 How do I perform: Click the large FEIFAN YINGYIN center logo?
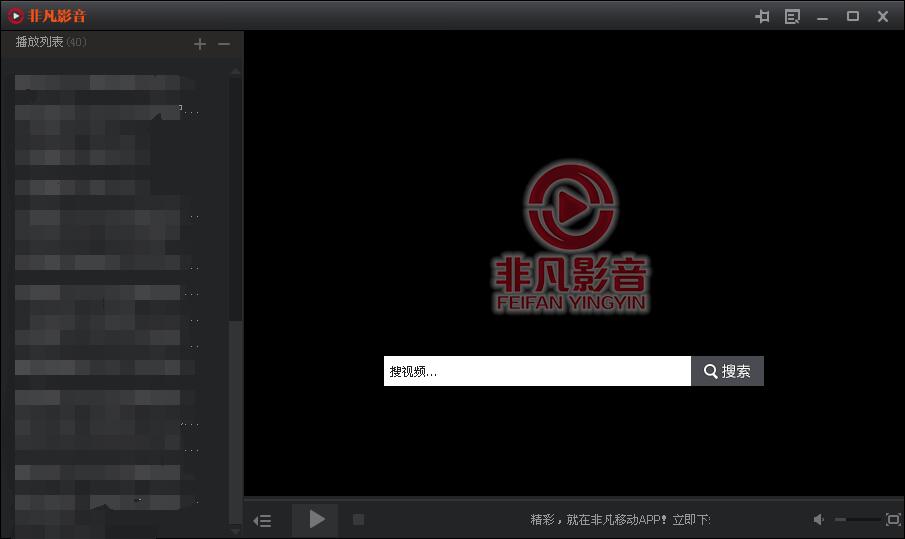click(x=570, y=238)
